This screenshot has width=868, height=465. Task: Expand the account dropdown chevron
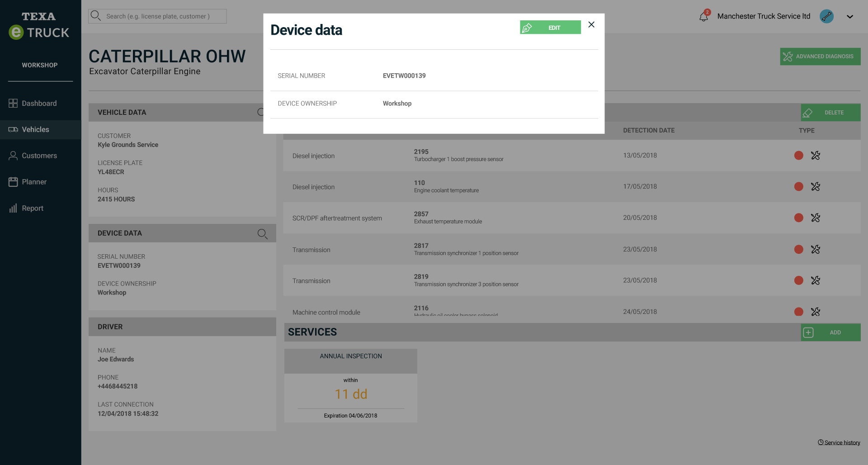point(850,17)
